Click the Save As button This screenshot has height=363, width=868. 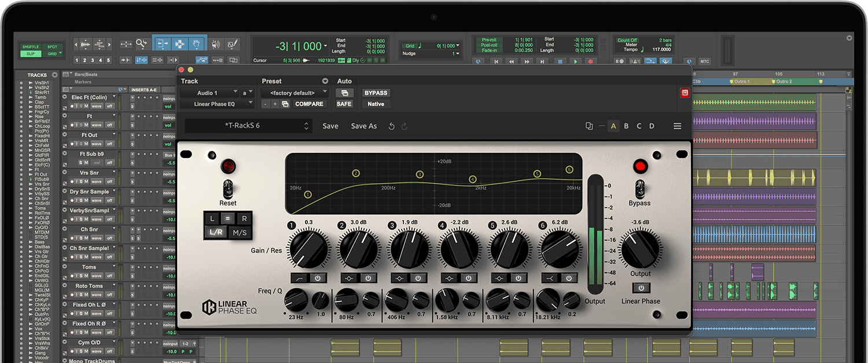(363, 126)
